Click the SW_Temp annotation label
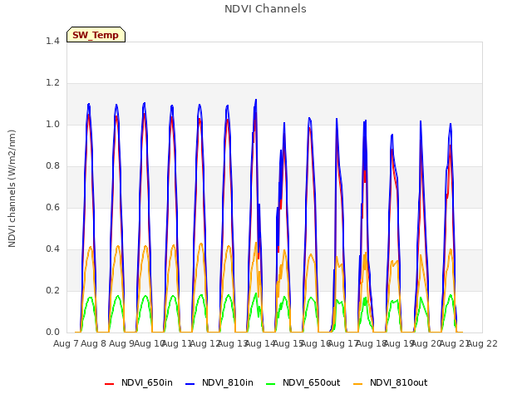This screenshot has width=532, height=399. click(x=96, y=35)
